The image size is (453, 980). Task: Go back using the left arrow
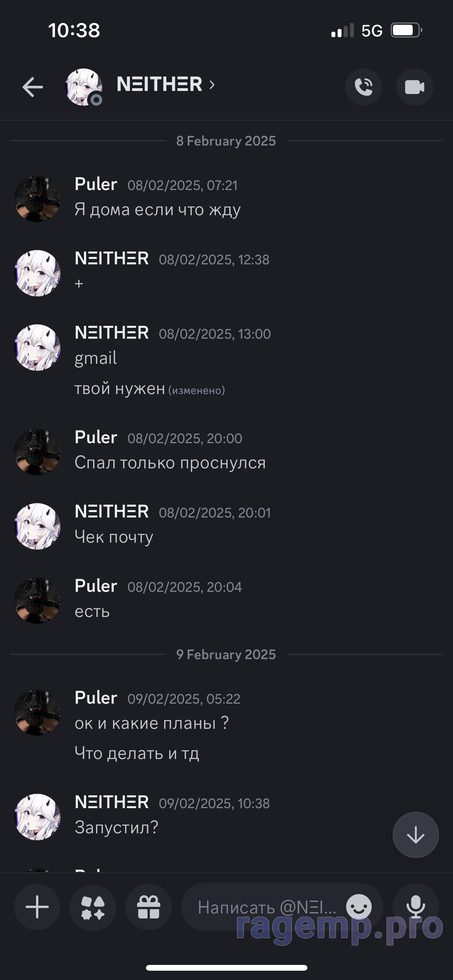click(x=33, y=87)
